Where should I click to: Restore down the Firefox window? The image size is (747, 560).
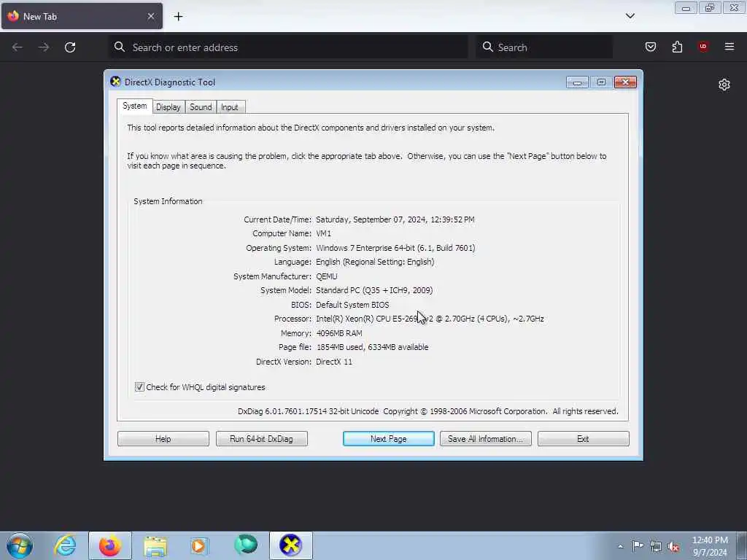pos(709,8)
